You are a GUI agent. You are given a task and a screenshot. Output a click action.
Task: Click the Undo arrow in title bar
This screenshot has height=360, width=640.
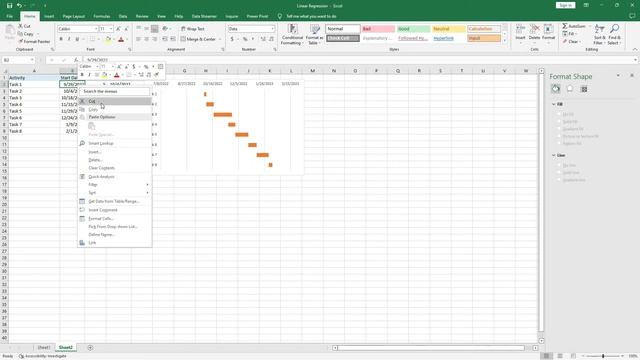click(19, 6)
